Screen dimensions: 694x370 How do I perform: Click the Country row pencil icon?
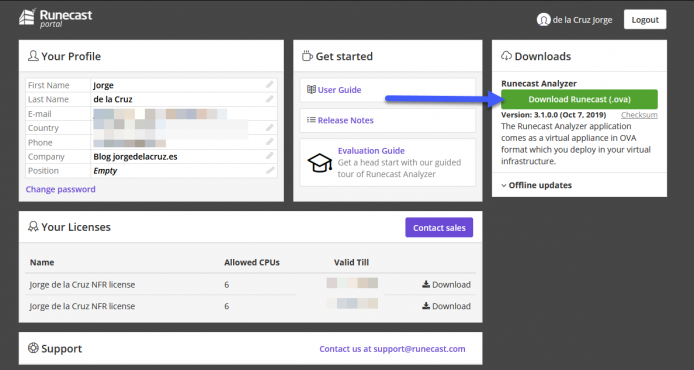coord(270,127)
